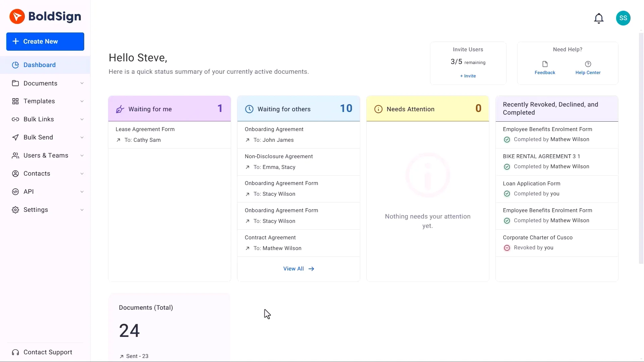
Task: Click the + Invite link
Action: tap(468, 76)
